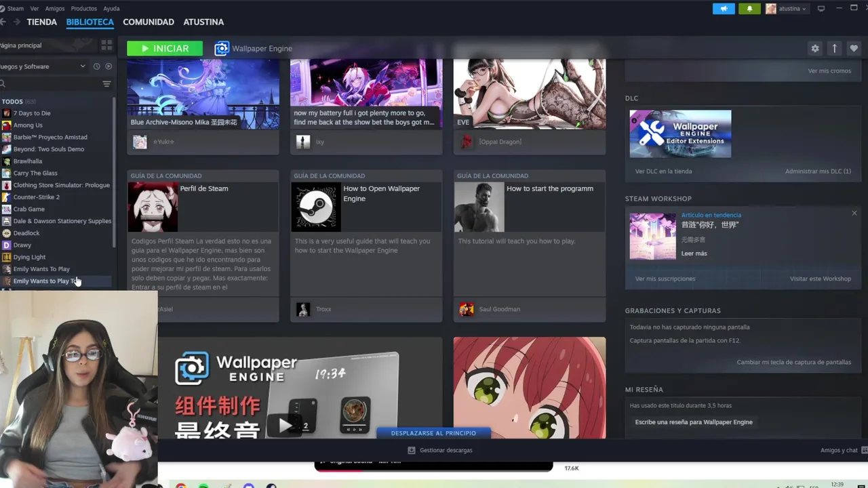Screen dimensions: 868x488
Task: Click the up-arrow game info icon
Action: pos(835,48)
